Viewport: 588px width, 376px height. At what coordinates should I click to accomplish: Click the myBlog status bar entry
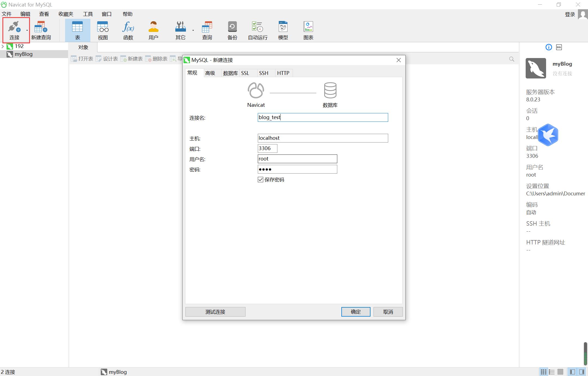(x=114, y=372)
